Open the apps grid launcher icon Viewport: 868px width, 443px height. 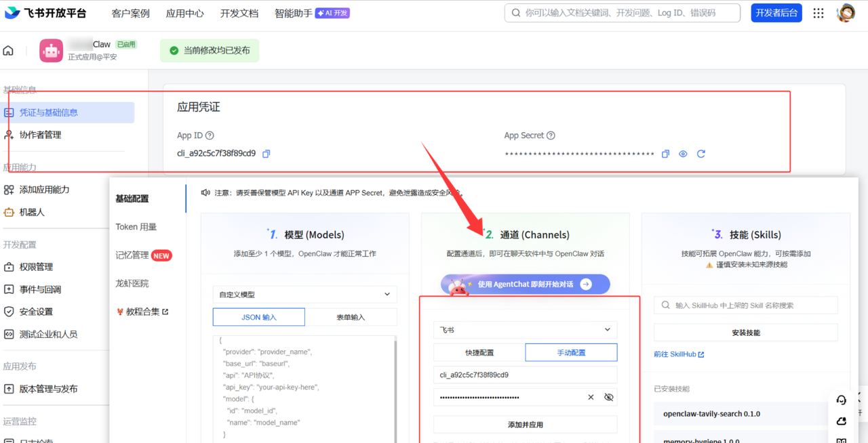coord(818,13)
